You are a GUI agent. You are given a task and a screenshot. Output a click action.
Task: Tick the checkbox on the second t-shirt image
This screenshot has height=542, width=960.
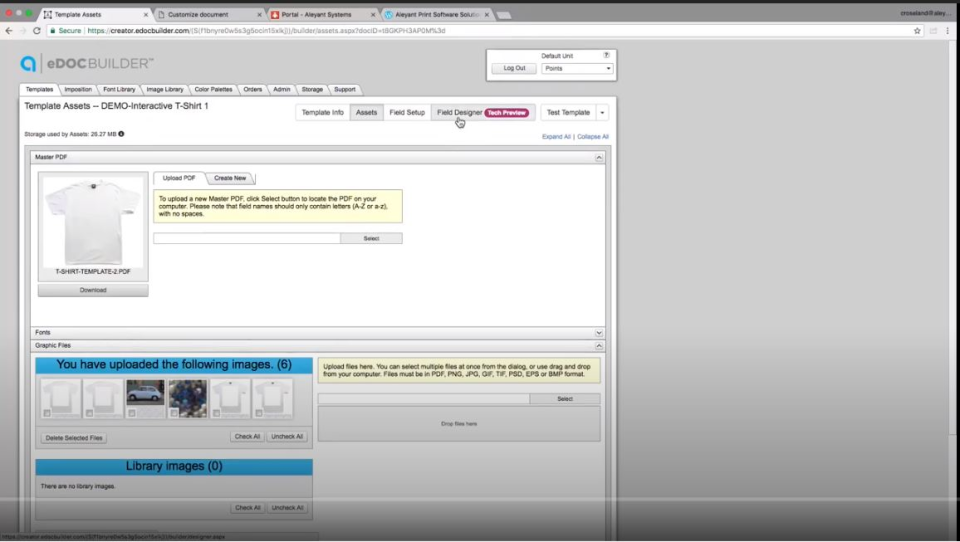(89, 413)
